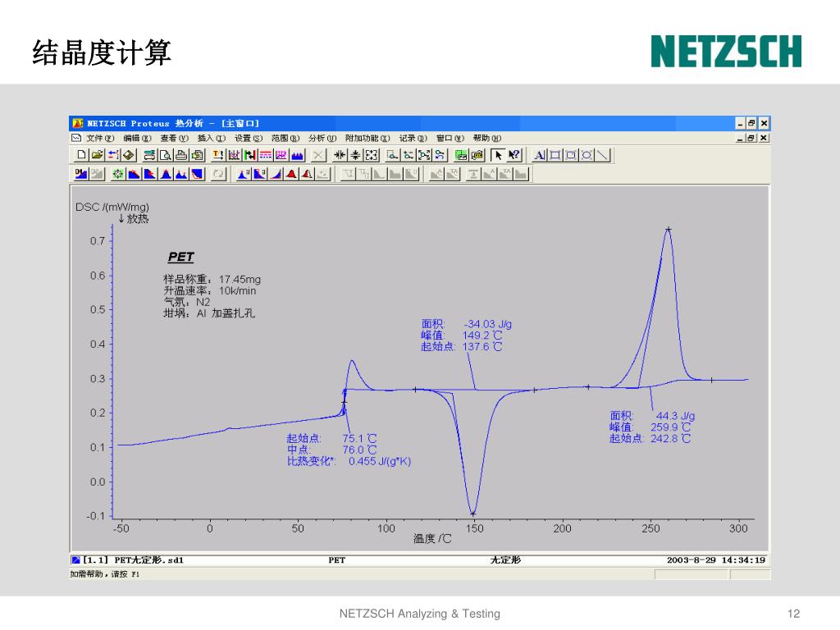Minimize the Proteus main window
The image size is (840, 630).
pos(740,123)
